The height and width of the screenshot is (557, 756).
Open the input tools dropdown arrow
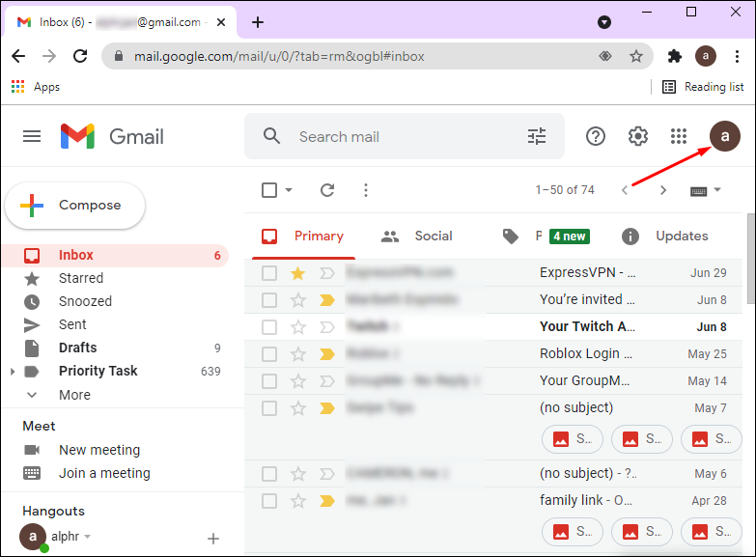pyautogui.click(x=717, y=190)
